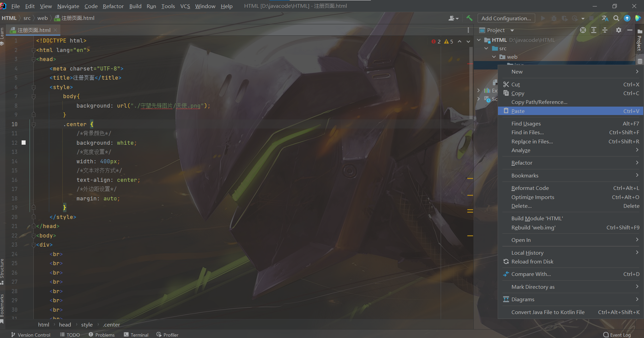Click the Build Project hammer icon
The height and width of the screenshot is (338, 644).
(469, 18)
